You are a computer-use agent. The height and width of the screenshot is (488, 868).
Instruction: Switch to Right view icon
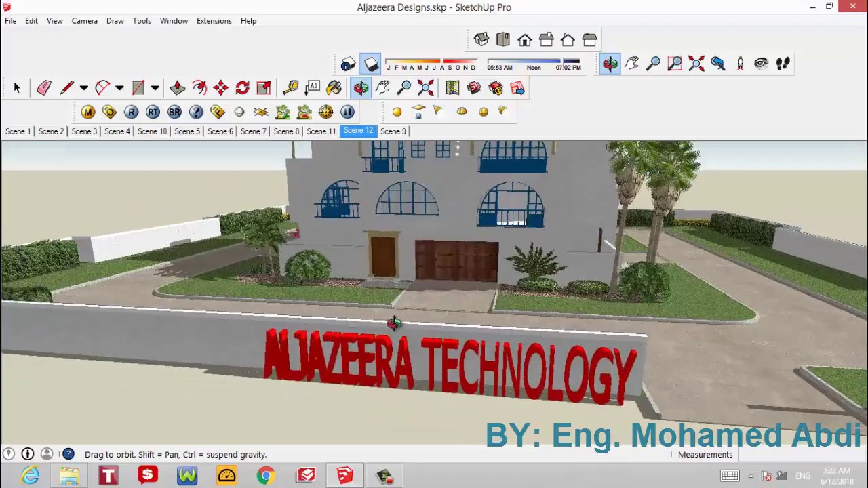547,39
